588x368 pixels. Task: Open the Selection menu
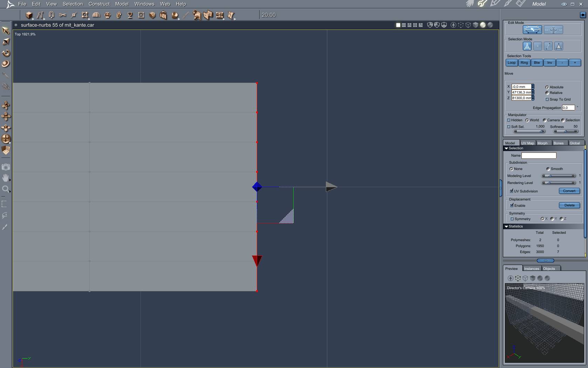[73, 4]
